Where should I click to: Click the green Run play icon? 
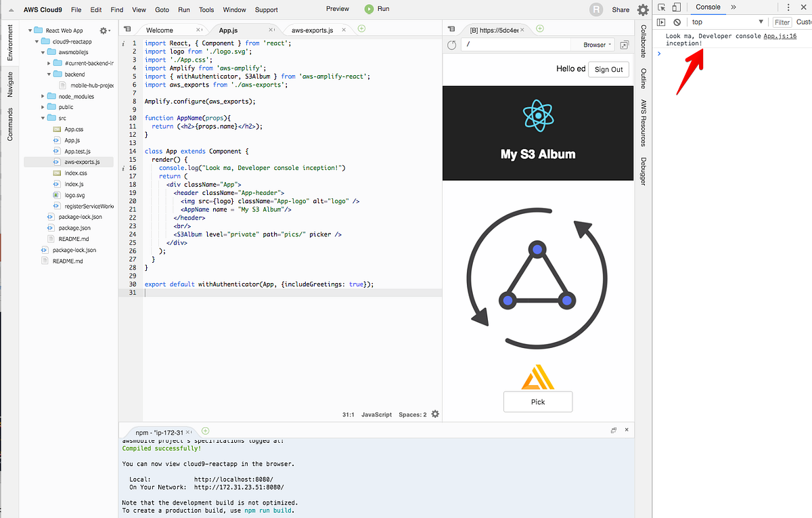[369, 9]
